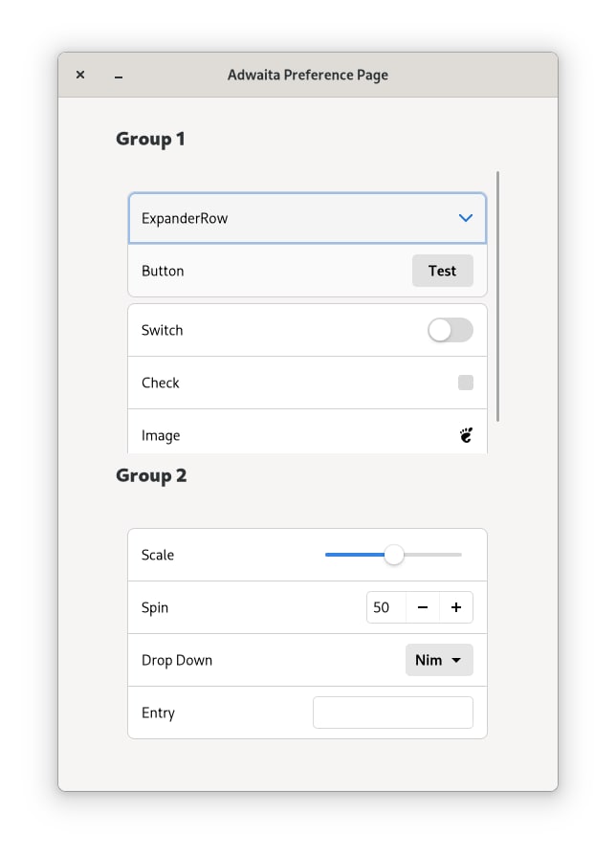Toggle the Switch row on

pos(450,330)
